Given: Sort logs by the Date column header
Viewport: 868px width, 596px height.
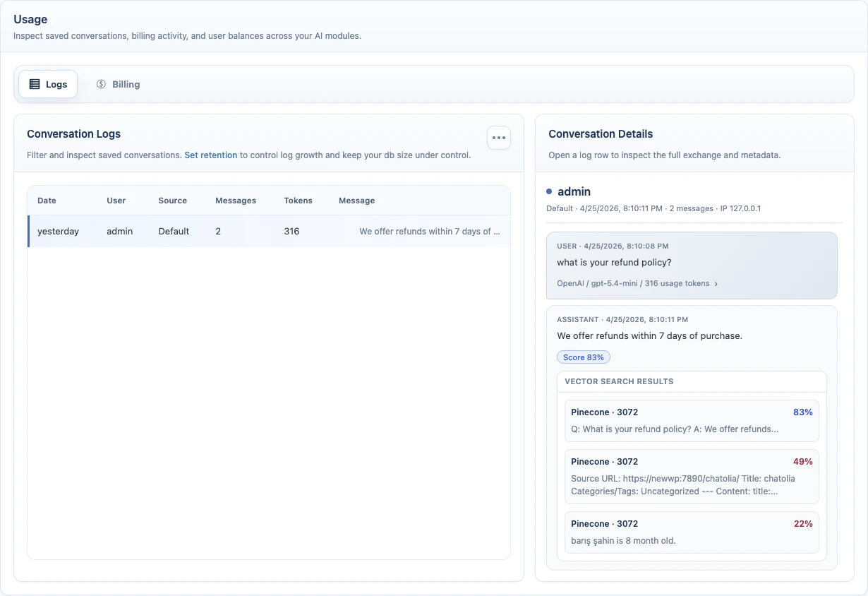Looking at the screenshot, I should (x=47, y=201).
